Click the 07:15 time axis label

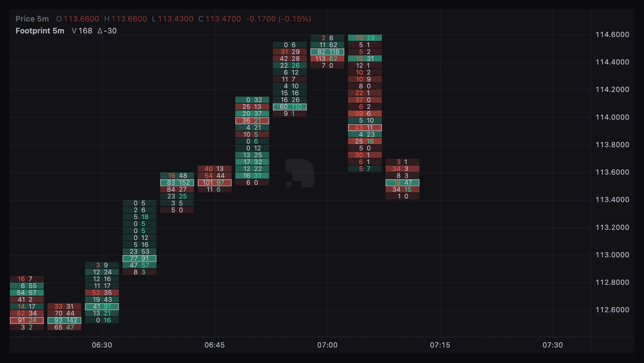440,345
